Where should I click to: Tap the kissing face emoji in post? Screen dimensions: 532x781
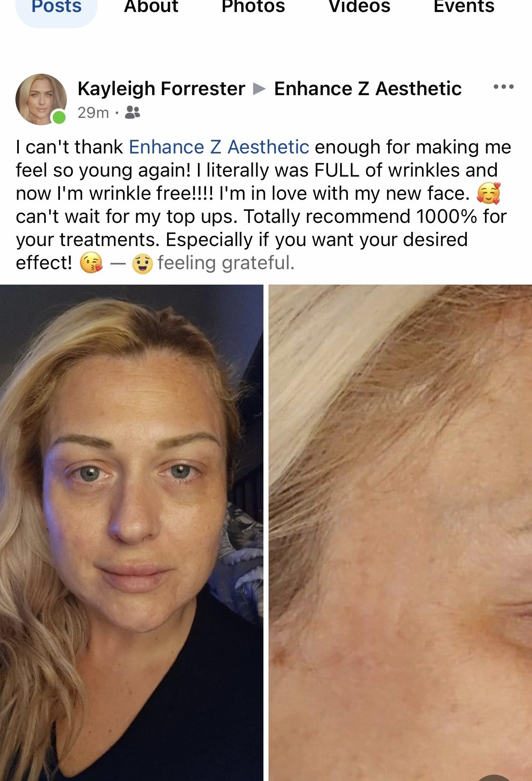tap(91, 263)
